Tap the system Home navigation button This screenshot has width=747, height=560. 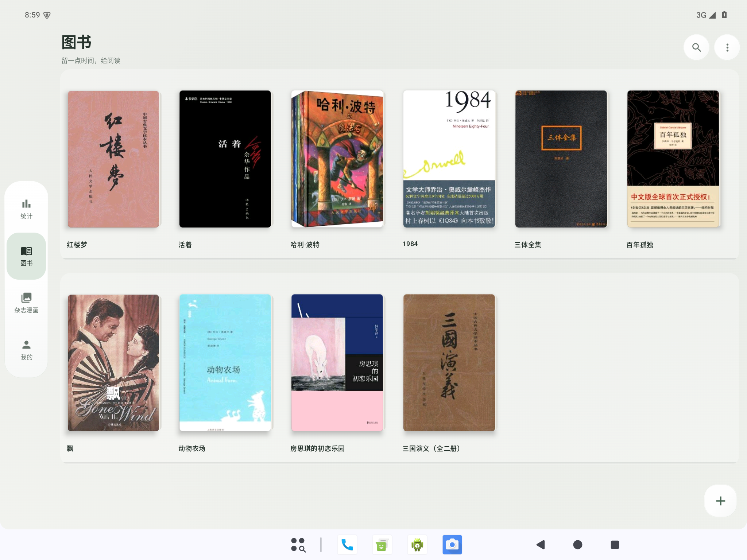coord(578,545)
